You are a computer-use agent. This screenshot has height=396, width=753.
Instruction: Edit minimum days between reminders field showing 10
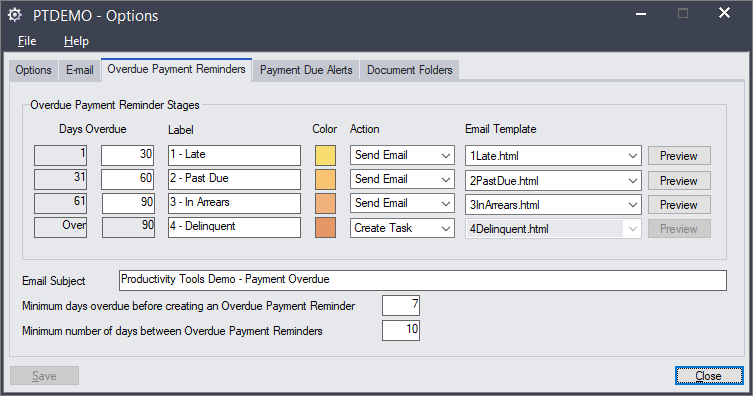401,330
